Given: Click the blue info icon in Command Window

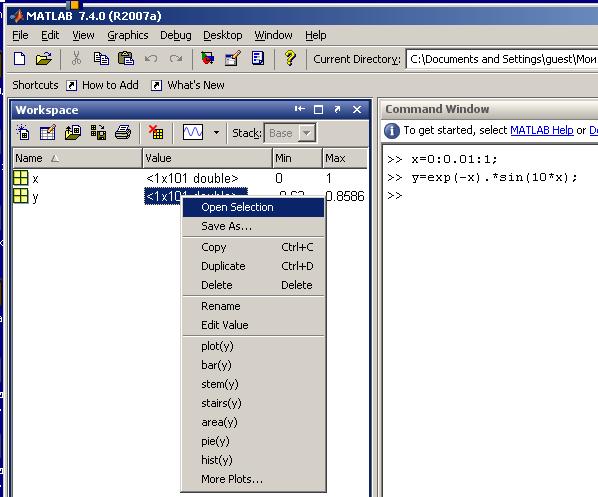Looking at the screenshot, I should (x=392, y=131).
